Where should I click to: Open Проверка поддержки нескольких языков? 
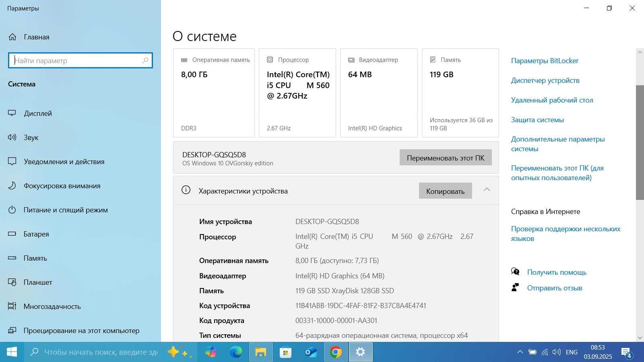tap(566, 234)
